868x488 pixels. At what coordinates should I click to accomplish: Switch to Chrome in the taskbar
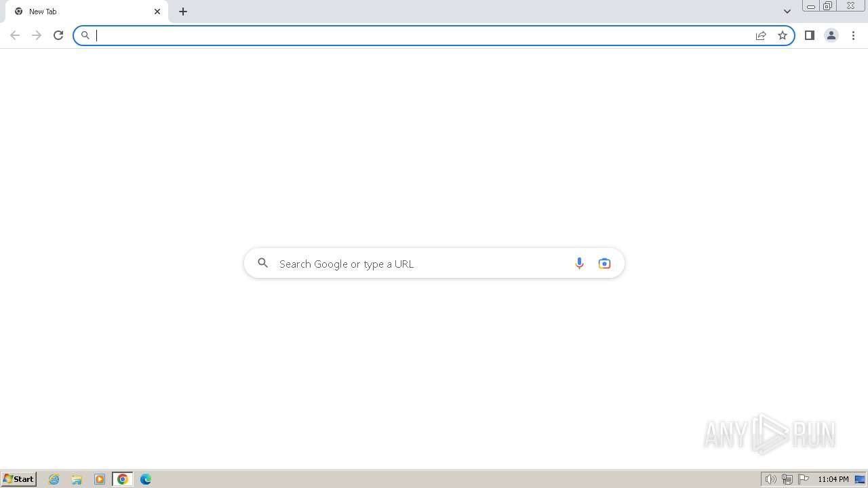coord(123,479)
